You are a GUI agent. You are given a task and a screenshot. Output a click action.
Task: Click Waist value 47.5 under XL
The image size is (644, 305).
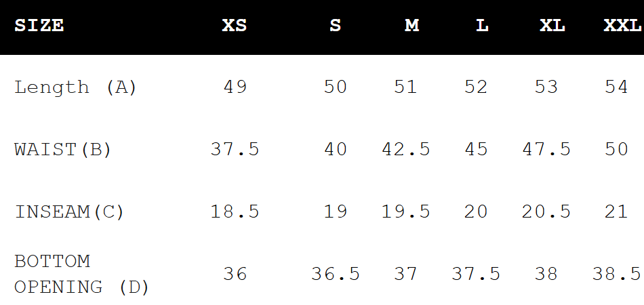coord(546,149)
